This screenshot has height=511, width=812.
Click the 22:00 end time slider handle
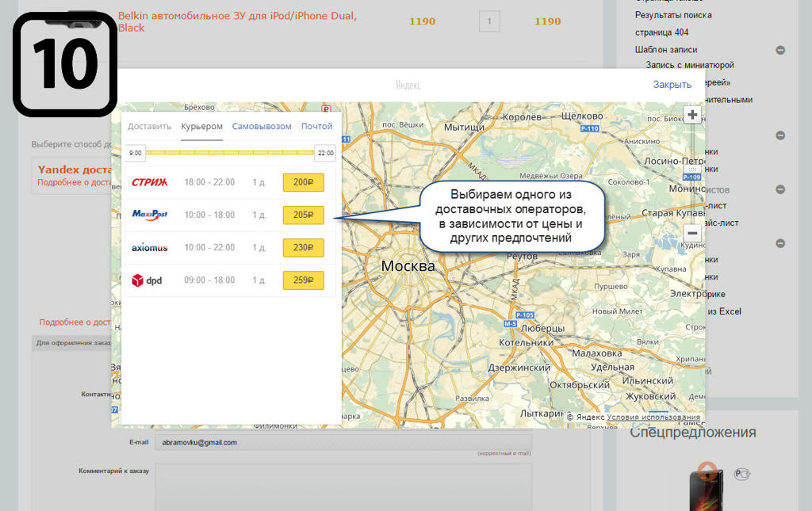326,153
